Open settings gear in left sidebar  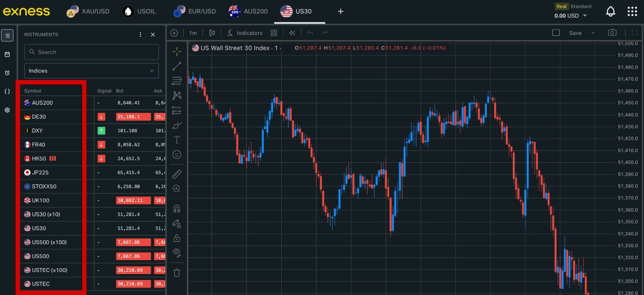point(7,110)
